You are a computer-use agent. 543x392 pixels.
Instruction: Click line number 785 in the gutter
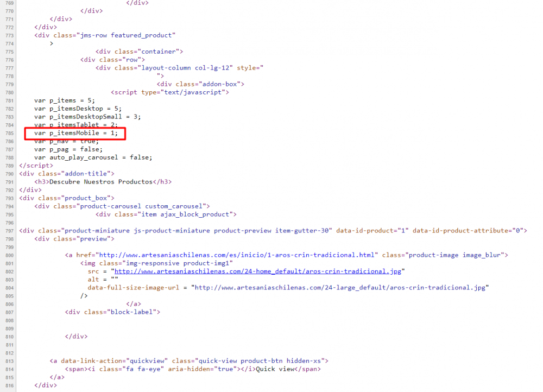9,134
